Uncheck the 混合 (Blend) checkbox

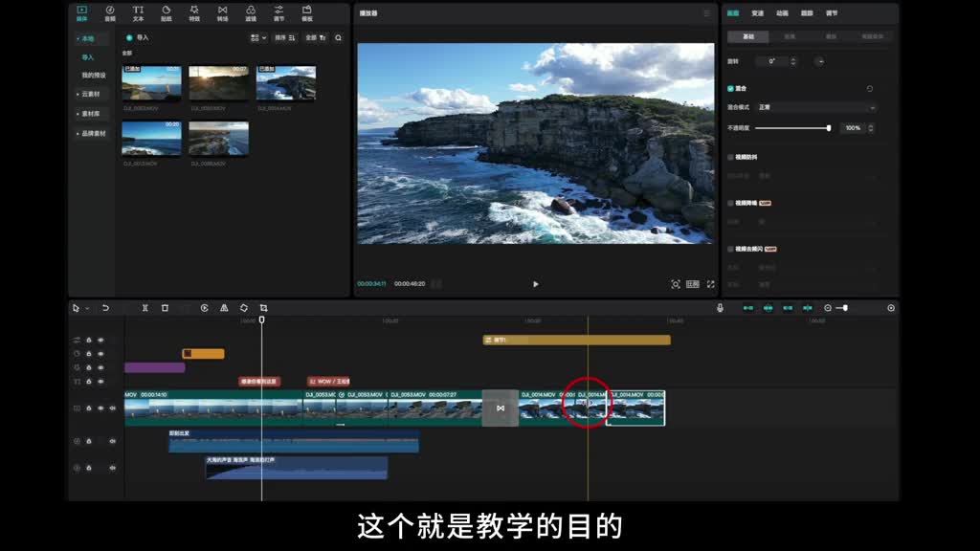(730, 88)
